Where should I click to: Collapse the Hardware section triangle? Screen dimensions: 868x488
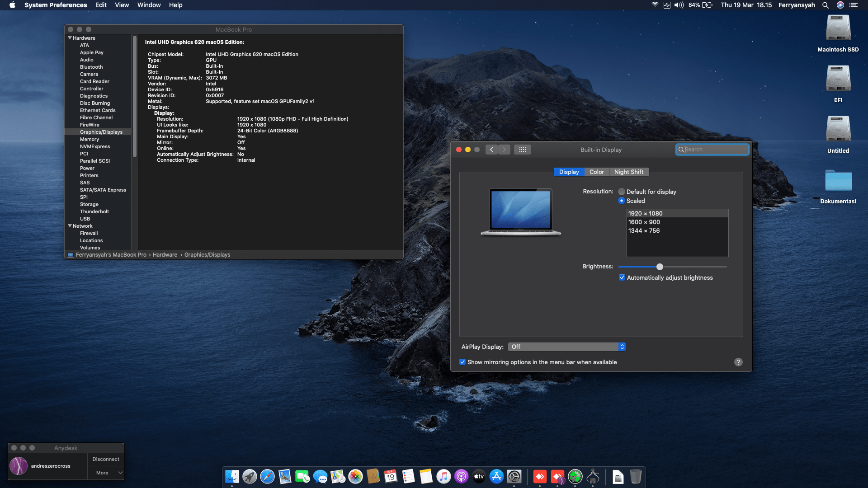click(70, 38)
